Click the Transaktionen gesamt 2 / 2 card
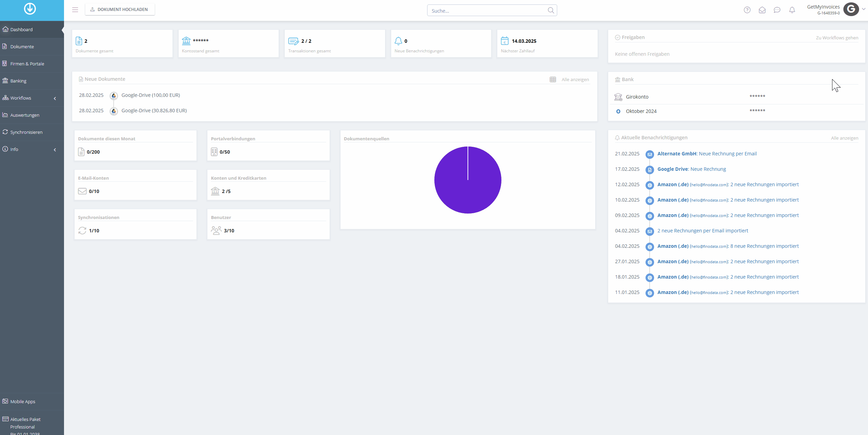Image resolution: width=868 pixels, height=435 pixels. tap(334, 43)
